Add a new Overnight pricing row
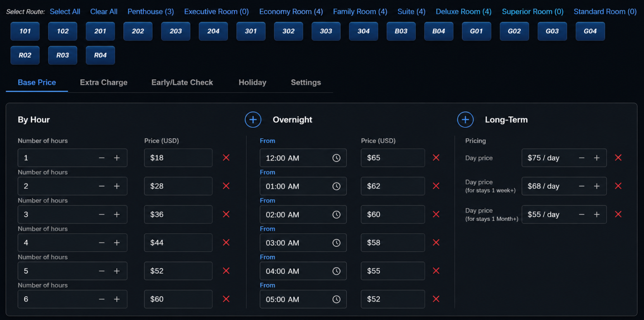Viewport: 644px width, 320px height. (465, 120)
